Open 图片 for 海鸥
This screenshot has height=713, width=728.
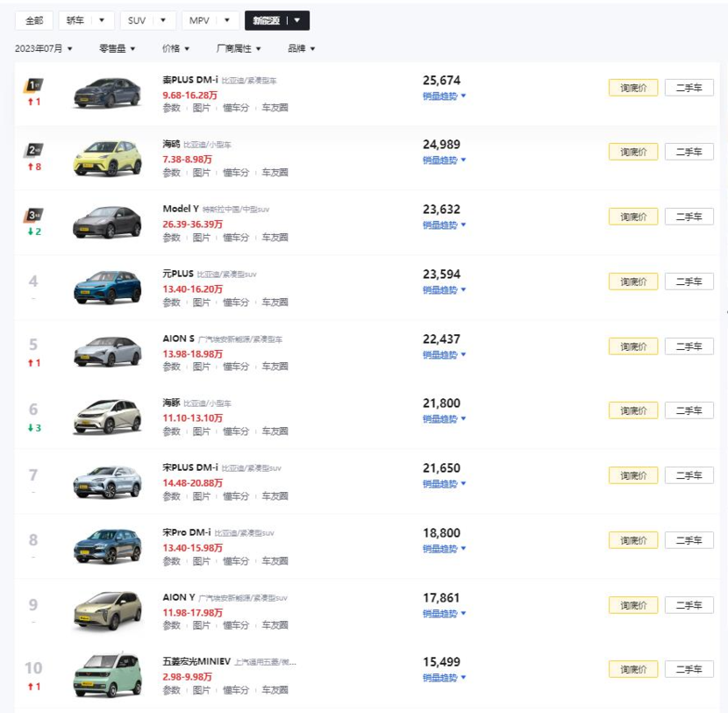[x=201, y=173]
